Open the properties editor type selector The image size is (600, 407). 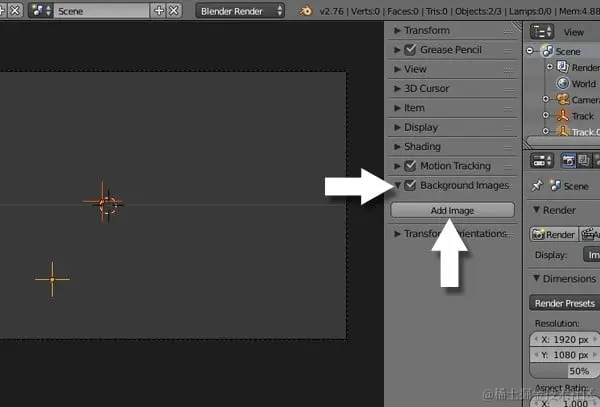coord(541,161)
